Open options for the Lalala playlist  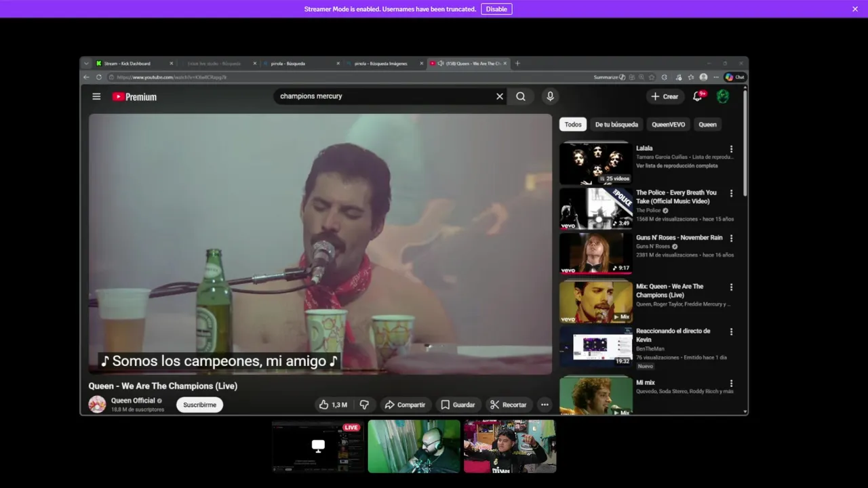(x=731, y=149)
